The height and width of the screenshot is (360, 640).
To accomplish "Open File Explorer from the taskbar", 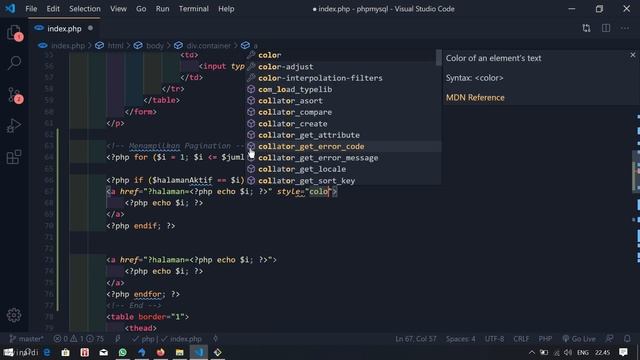I will [179, 352].
